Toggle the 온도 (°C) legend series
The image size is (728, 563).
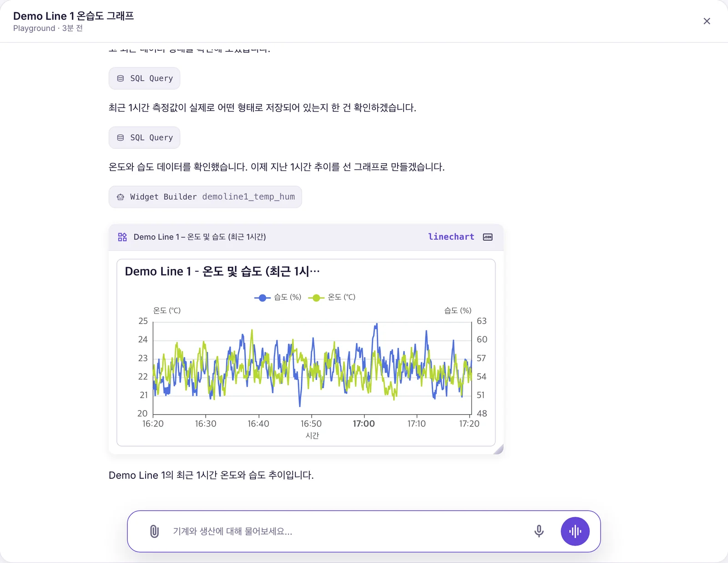point(332,297)
